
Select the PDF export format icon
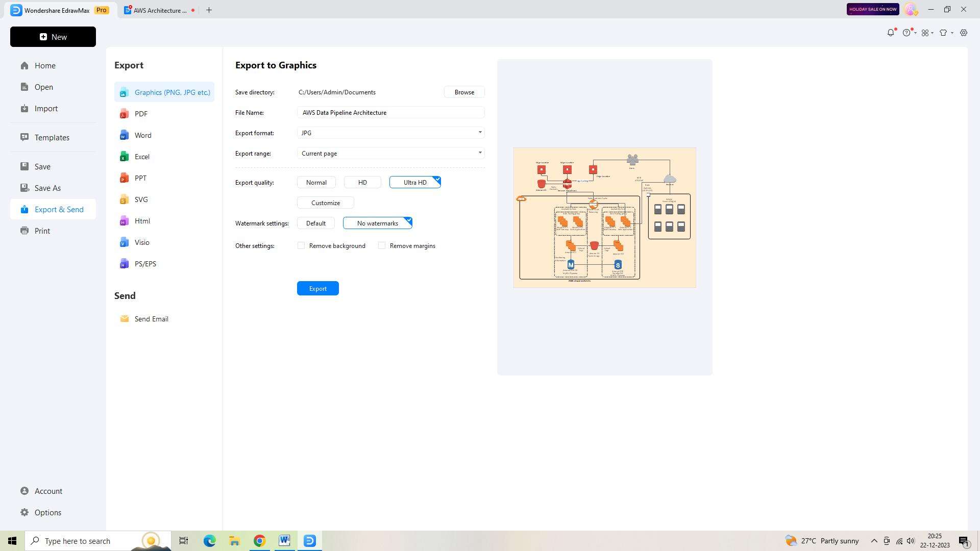(124, 114)
